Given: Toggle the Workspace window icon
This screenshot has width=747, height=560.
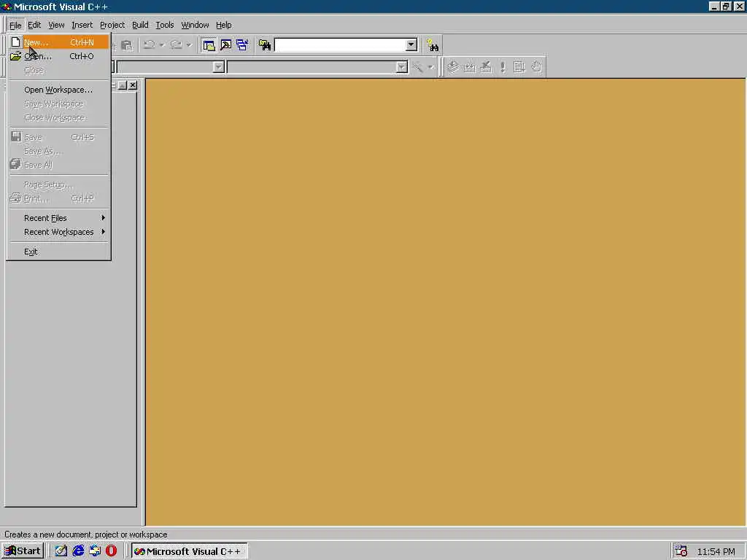Looking at the screenshot, I should click(x=209, y=45).
